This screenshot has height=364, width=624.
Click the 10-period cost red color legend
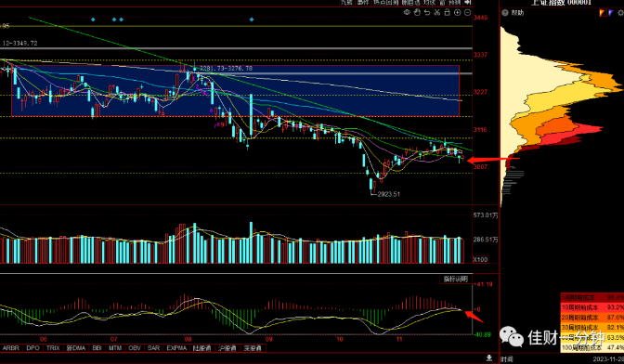tap(592, 307)
